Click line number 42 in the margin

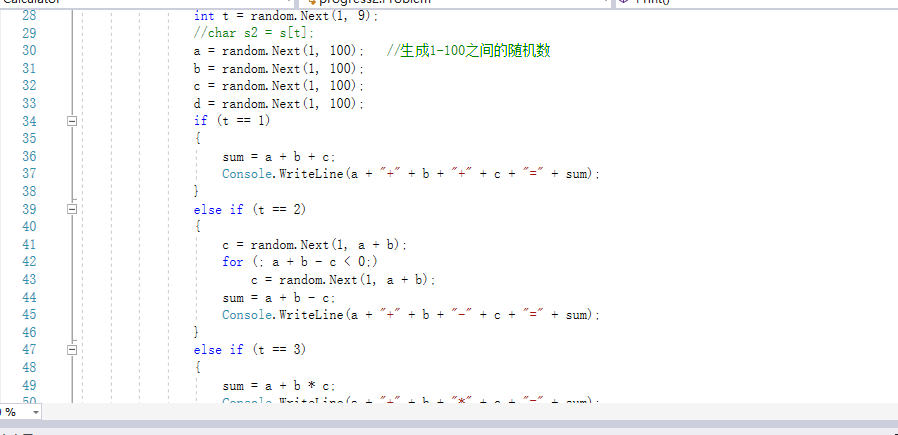29,262
